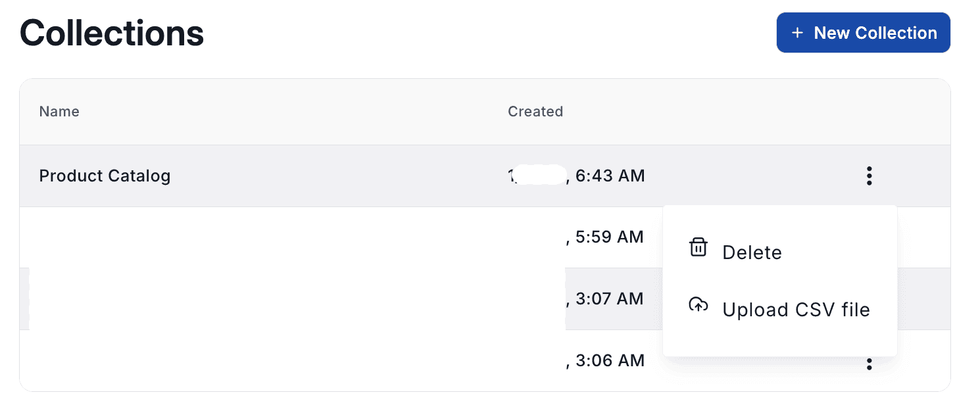
Task: Click the trash can icon beside Delete
Action: 698,248
